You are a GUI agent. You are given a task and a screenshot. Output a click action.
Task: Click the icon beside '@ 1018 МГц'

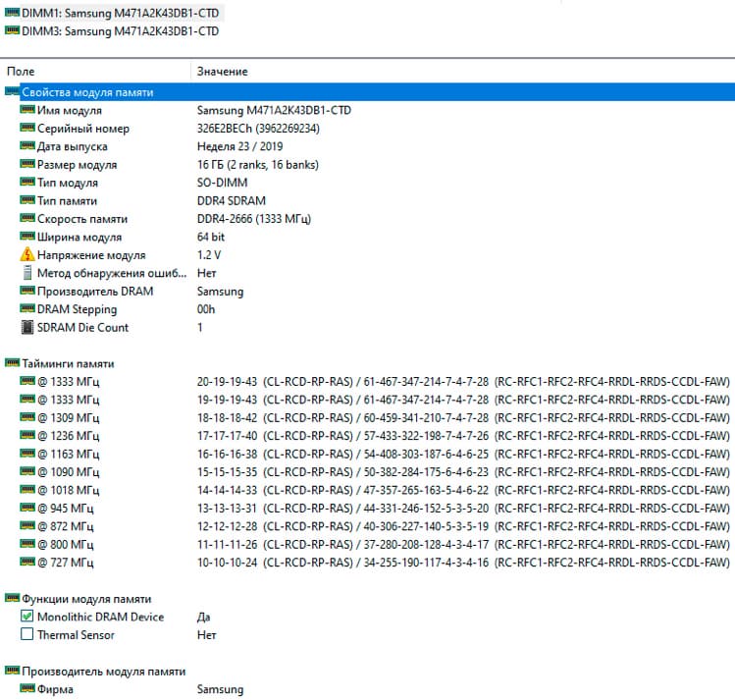[27, 489]
